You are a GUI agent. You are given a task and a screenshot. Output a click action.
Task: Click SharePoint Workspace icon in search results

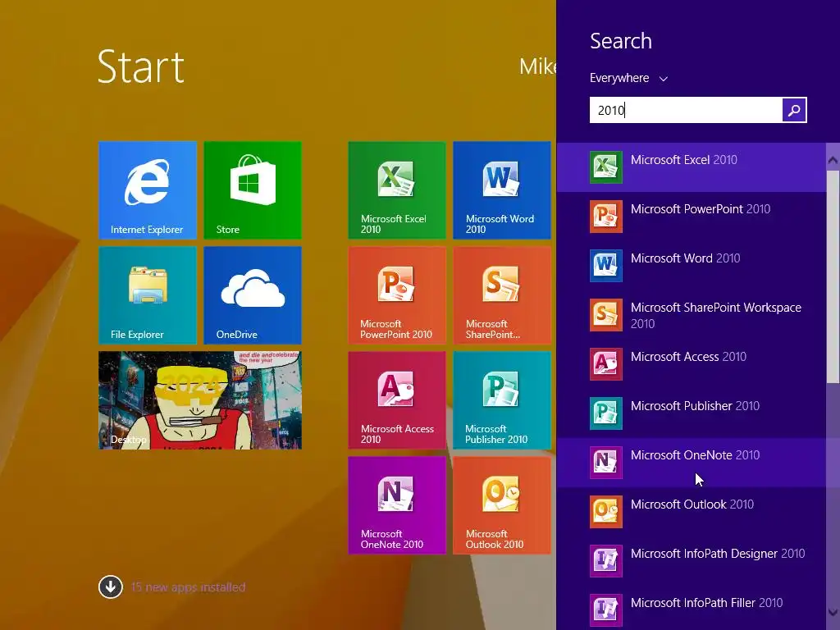point(606,315)
